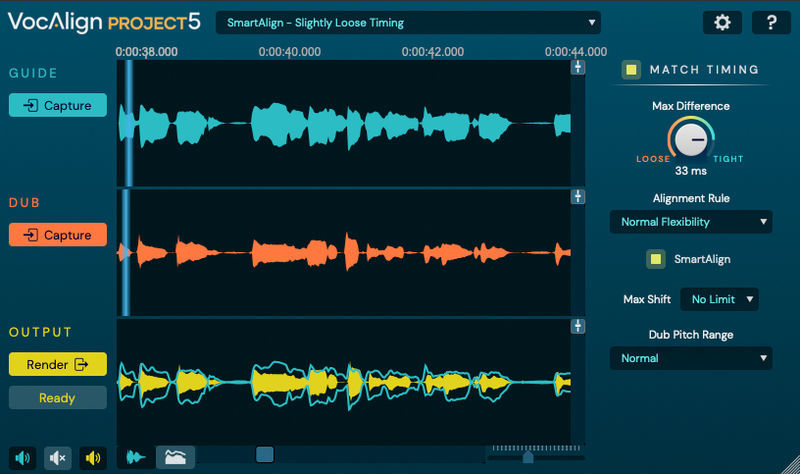
Task: Switch to pitch contour display view
Action: coord(175,457)
